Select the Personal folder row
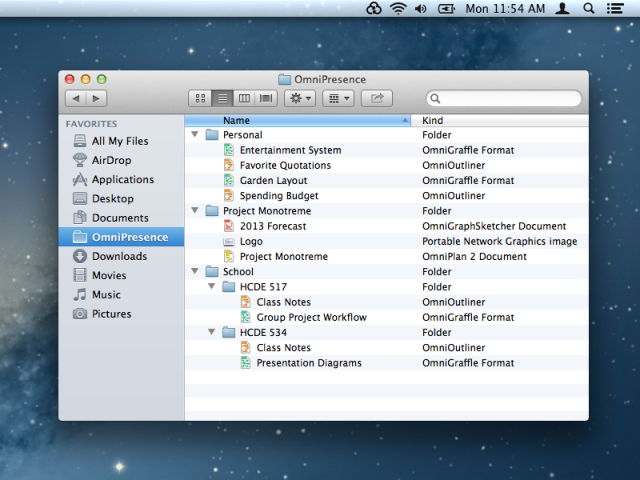The image size is (640, 480). (387, 135)
